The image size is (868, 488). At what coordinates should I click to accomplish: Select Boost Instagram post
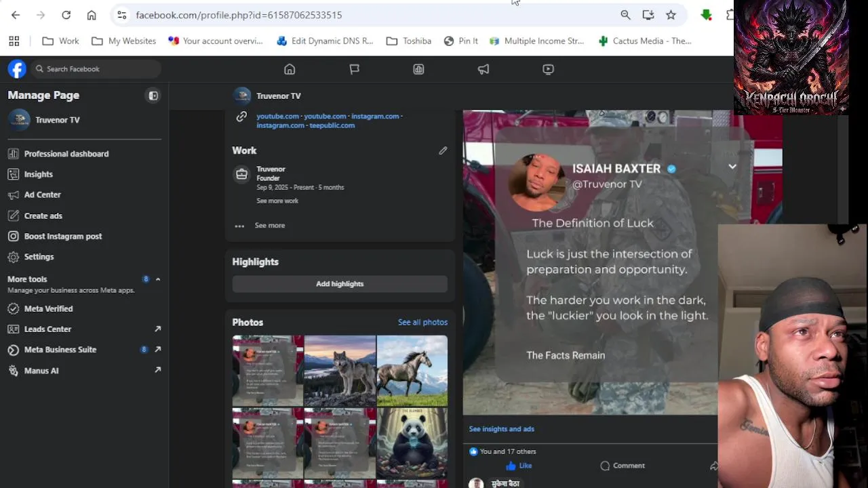click(x=84, y=236)
